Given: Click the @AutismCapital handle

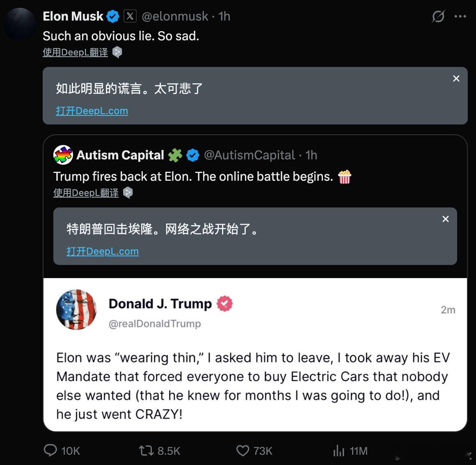Looking at the screenshot, I should point(249,155).
